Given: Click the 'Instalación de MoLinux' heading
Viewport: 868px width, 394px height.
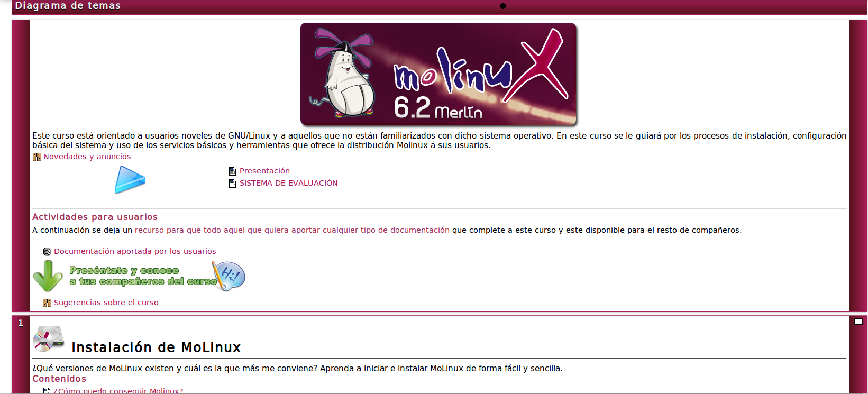Looking at the screenshot, I should point(156,347).
